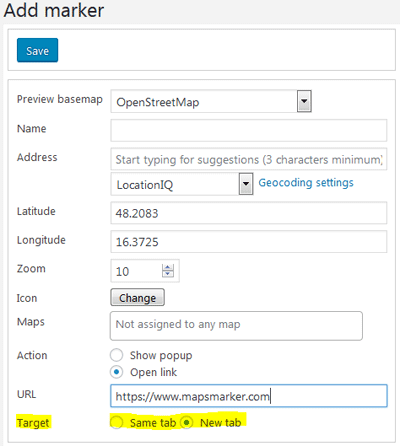Click the Latitude field showing 48.2083
Screen dimensions: 400x446
click(x=249, y=213)
